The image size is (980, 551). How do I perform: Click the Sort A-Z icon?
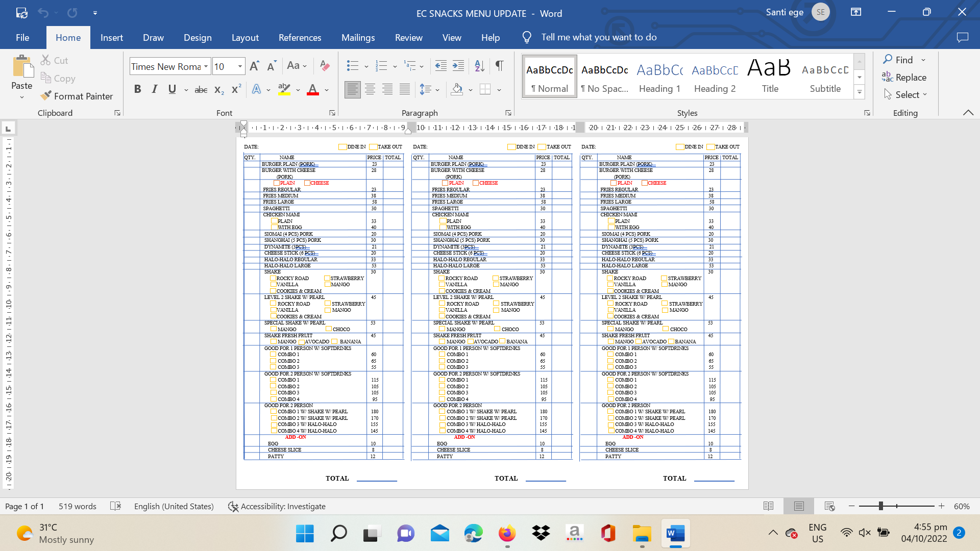pos(479,65)
